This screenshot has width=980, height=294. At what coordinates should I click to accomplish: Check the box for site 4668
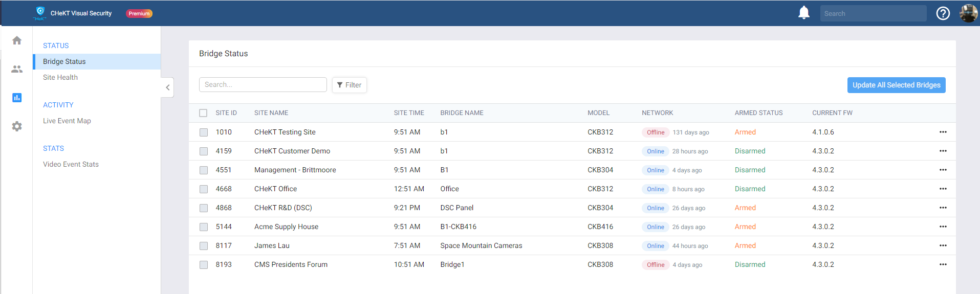204,189
